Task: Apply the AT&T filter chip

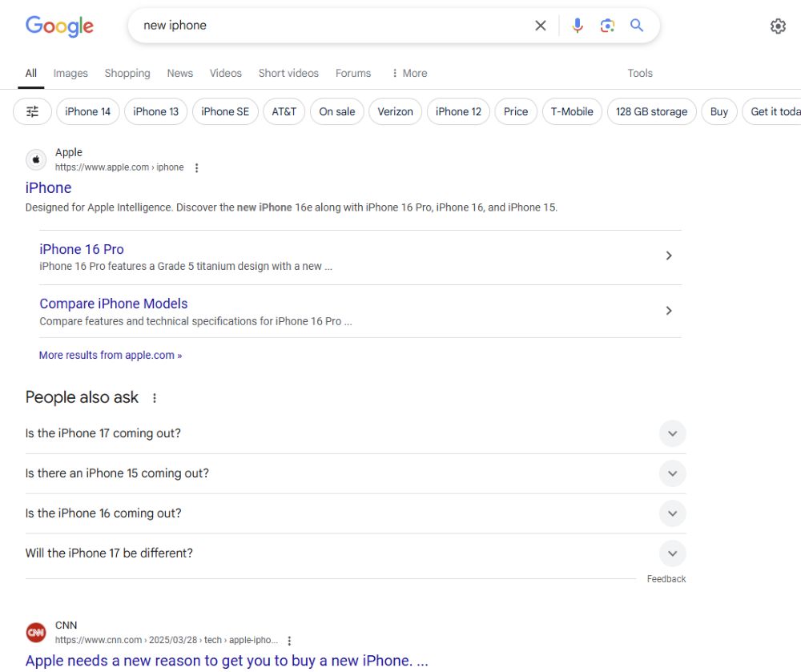Action: pyautogui.click(x=284, y=111)
